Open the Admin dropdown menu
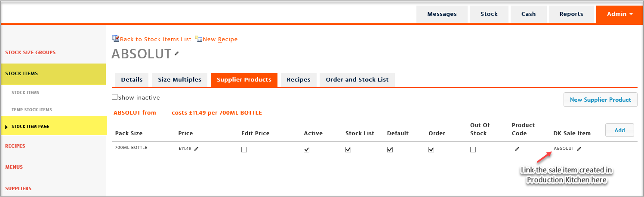The height and width of the screenshot is (197, 644). pos(619,14)
